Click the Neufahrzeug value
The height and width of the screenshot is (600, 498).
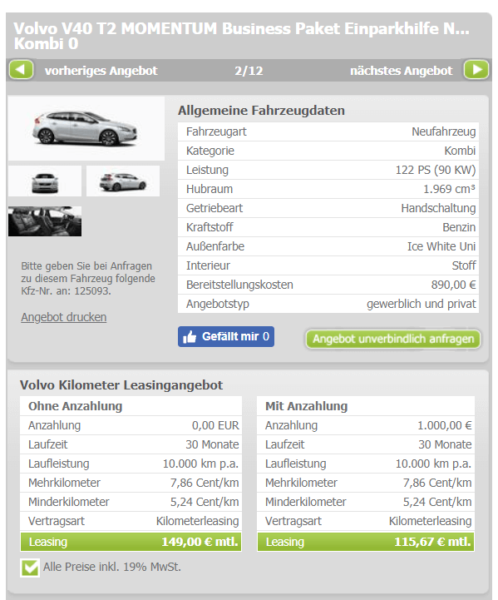click(x=444, y=132)
